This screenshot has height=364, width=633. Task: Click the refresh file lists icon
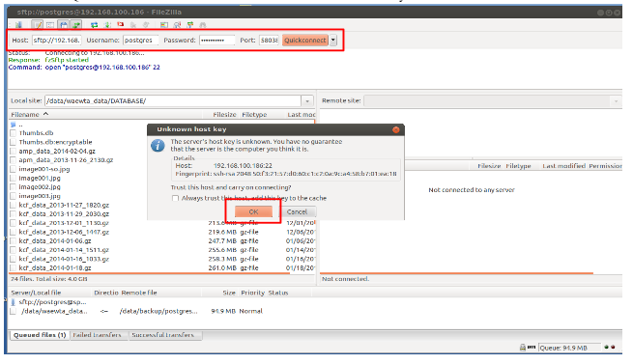(95, 24)
